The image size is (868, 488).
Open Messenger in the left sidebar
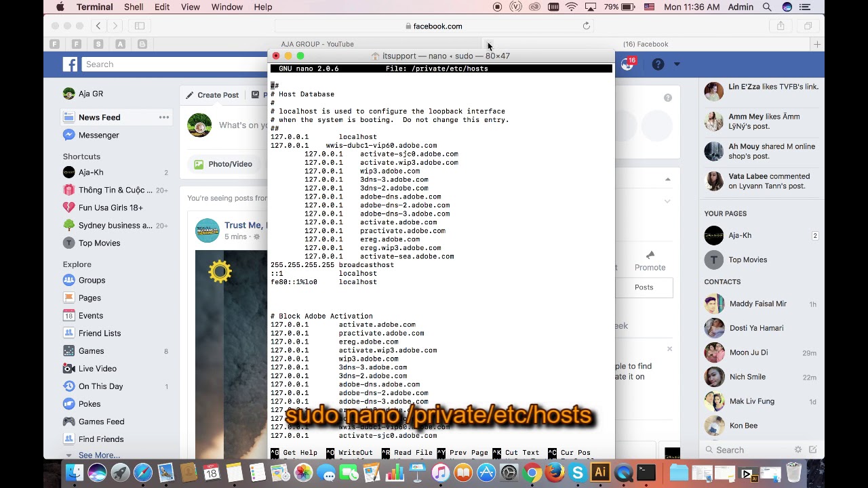tap(98, 135)
